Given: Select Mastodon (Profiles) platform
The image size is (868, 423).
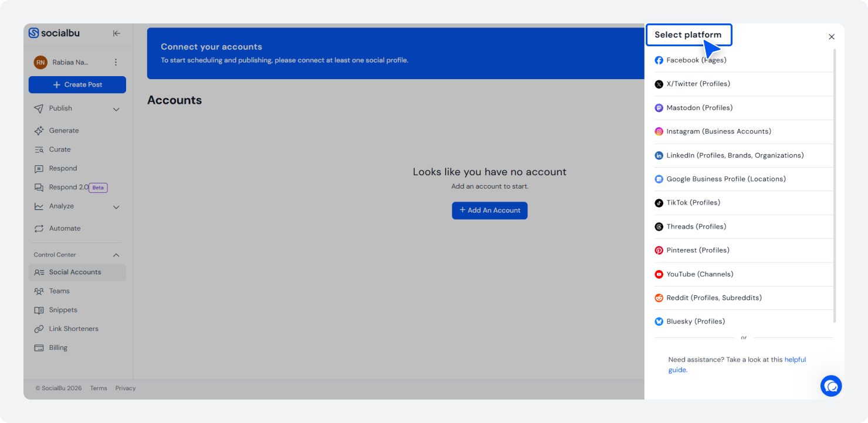Looking at the screenshot, I should [x=744, y=108].
